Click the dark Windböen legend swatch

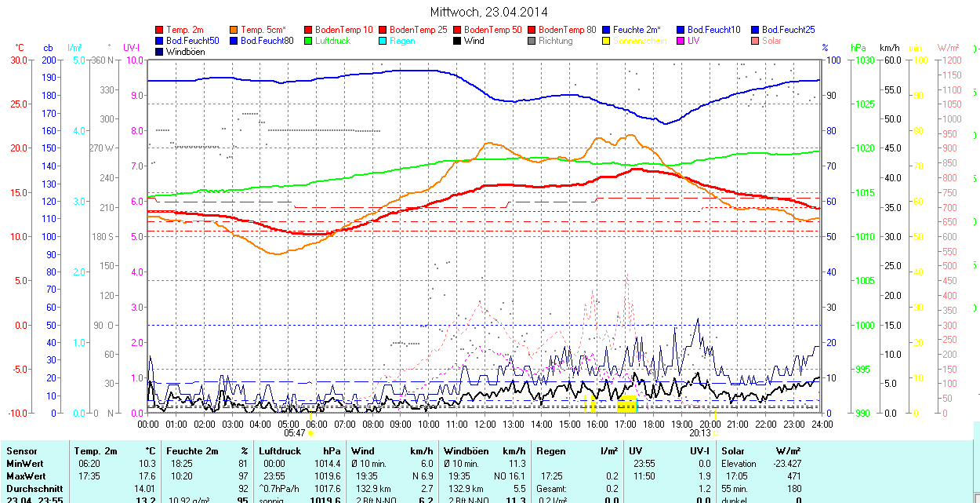pyautogui.click(x=160, y=52)
